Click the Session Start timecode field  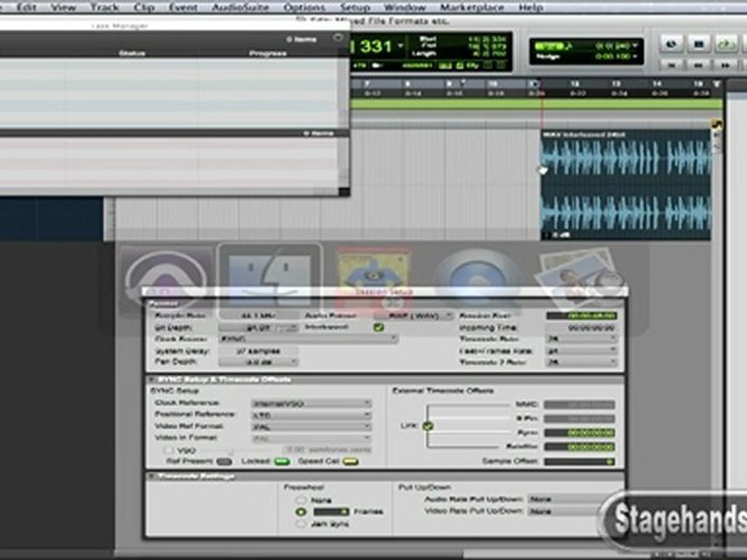point(581,316)
